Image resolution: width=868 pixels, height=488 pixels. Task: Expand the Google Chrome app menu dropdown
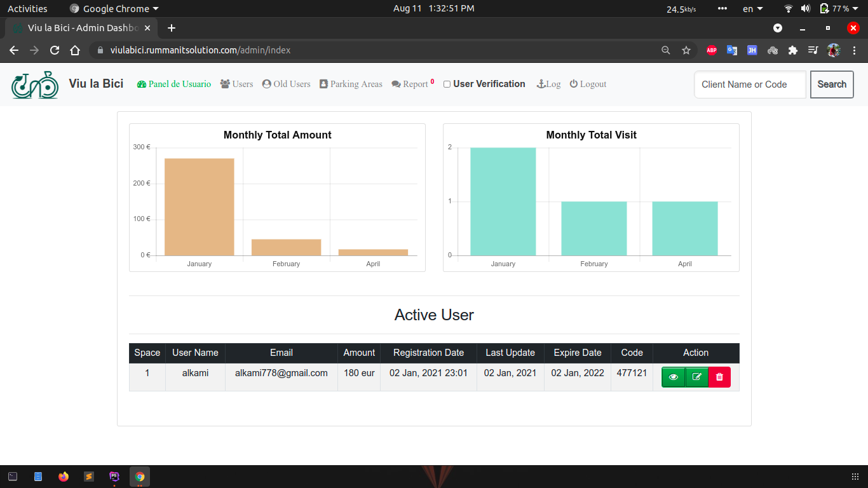[114, 9]
